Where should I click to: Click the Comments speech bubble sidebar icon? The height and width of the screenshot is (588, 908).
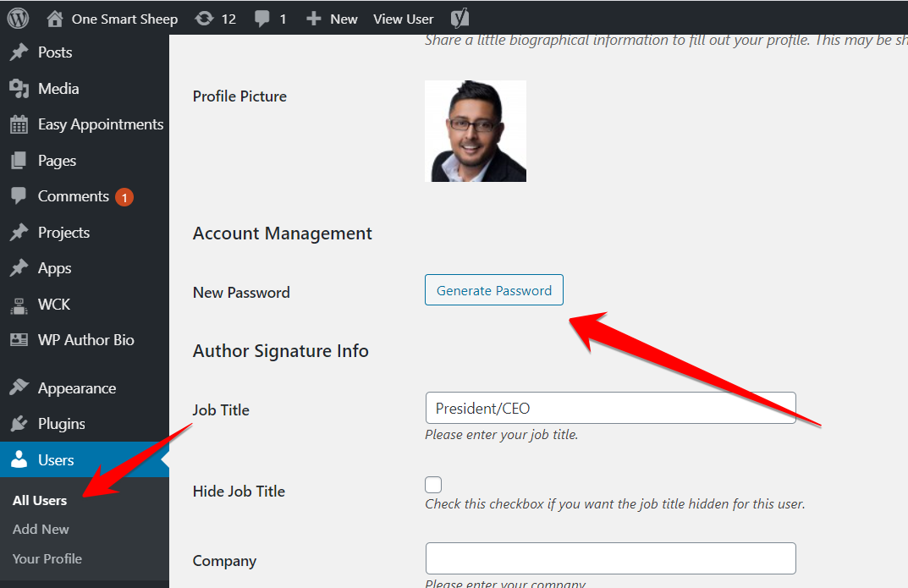click(x=19, y=195)
